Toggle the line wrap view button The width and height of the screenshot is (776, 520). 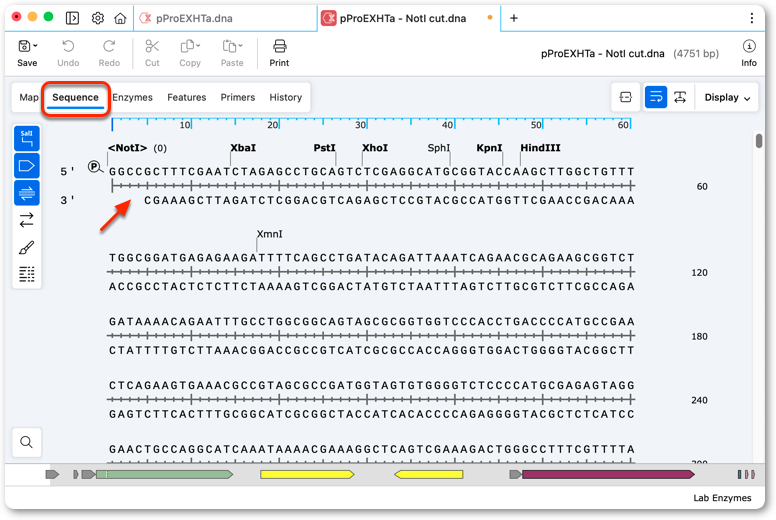coord(656,97)
